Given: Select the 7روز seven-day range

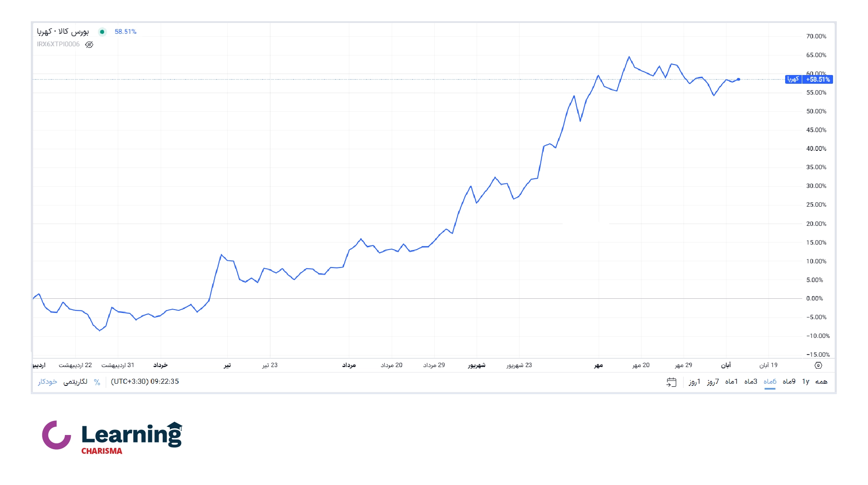Looking at the screenshot, I should [713, 382].
